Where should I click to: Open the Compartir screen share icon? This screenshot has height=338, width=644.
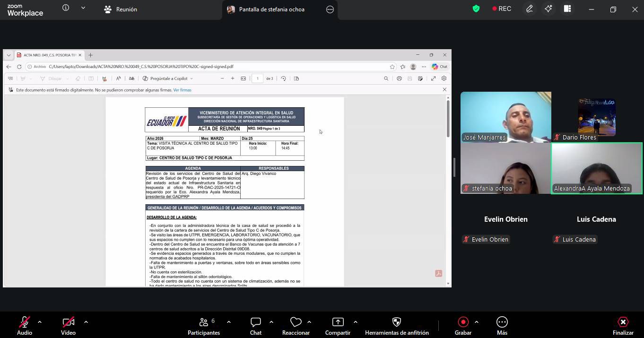[338, 322]
